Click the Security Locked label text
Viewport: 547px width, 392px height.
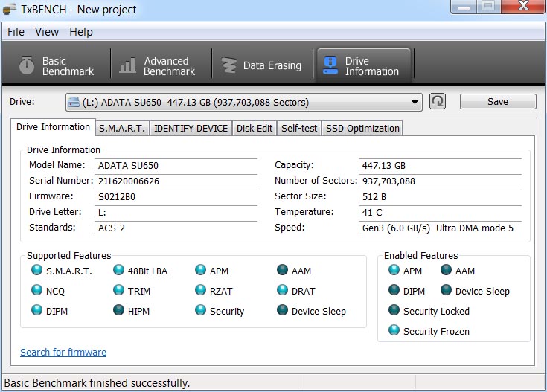coord(436,311)
